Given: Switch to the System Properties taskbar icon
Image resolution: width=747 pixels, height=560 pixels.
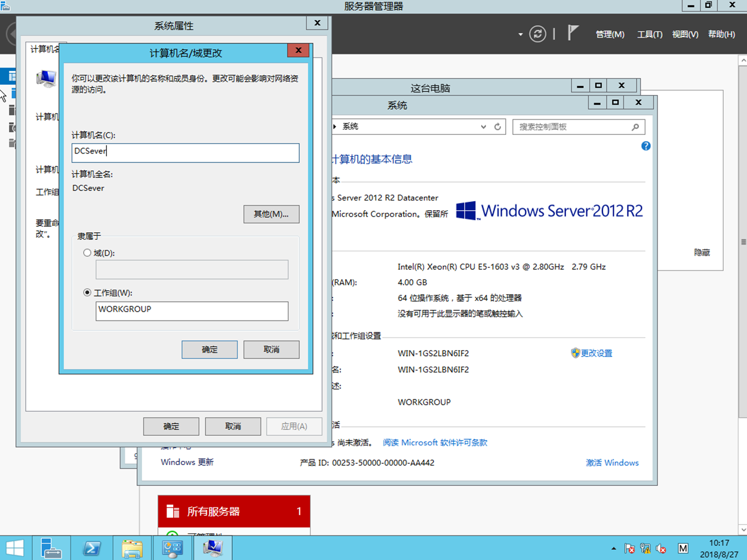Looking at the screenshot, I should pos(213,548).
